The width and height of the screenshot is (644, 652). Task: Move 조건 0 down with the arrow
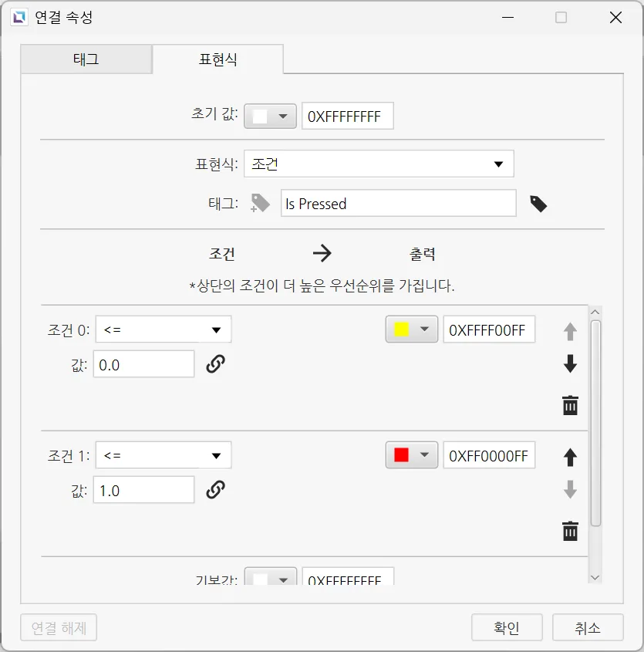click(570, 364)
